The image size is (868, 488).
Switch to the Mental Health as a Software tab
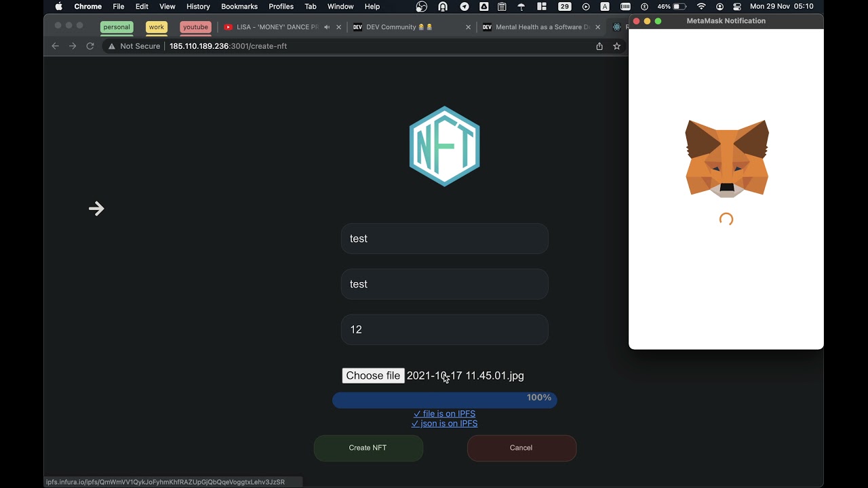(541, 27)
